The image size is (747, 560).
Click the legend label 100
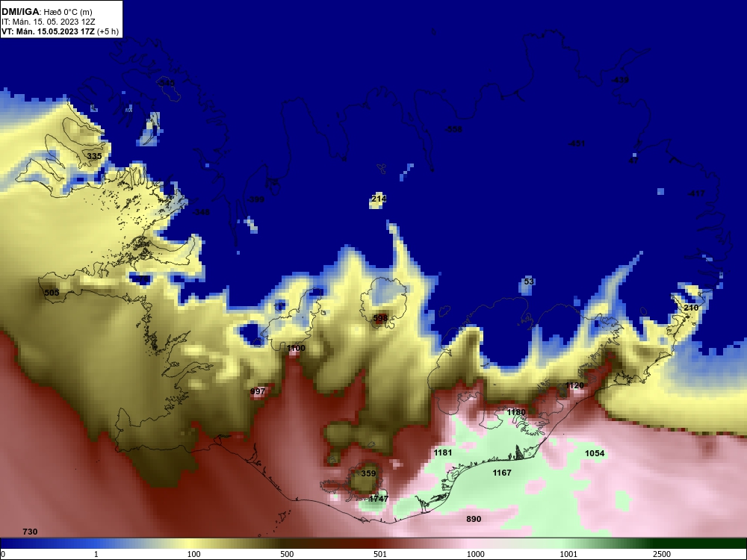(194, 554)
